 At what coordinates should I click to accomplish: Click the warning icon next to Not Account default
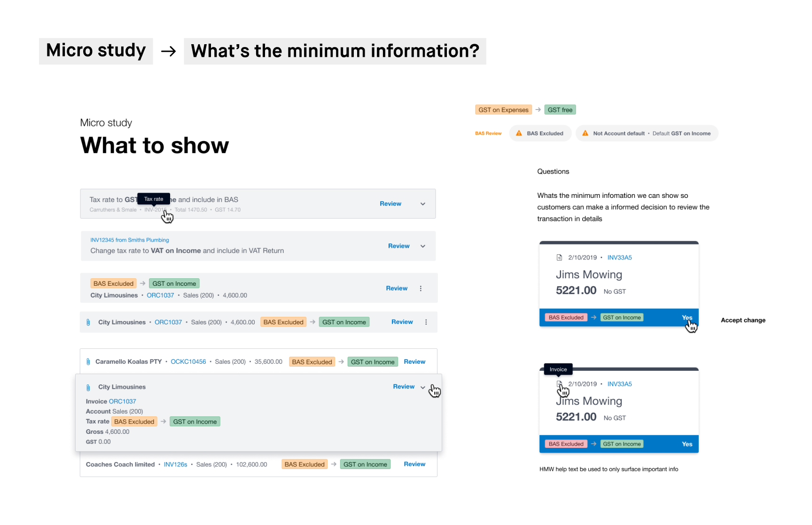585,133
